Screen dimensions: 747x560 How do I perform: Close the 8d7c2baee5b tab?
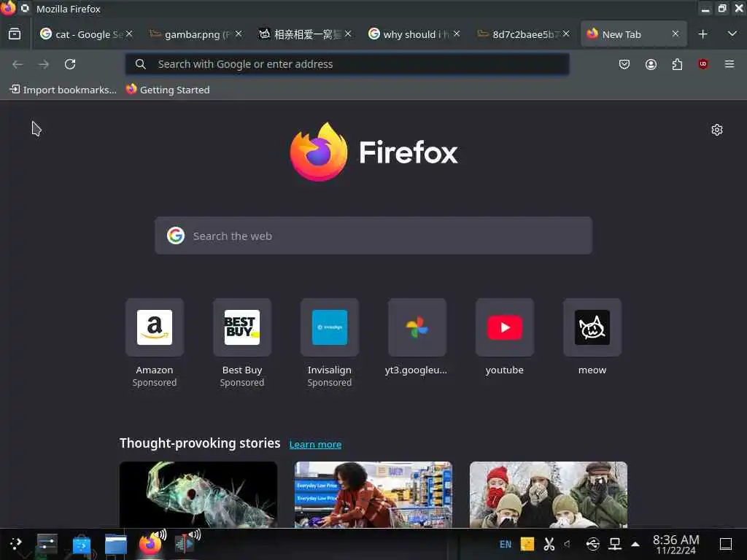tap(566, 34)
